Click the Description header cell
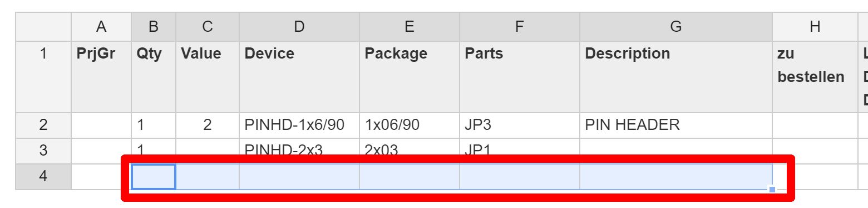This screenshot has width=868, height=208. (676, 77)
